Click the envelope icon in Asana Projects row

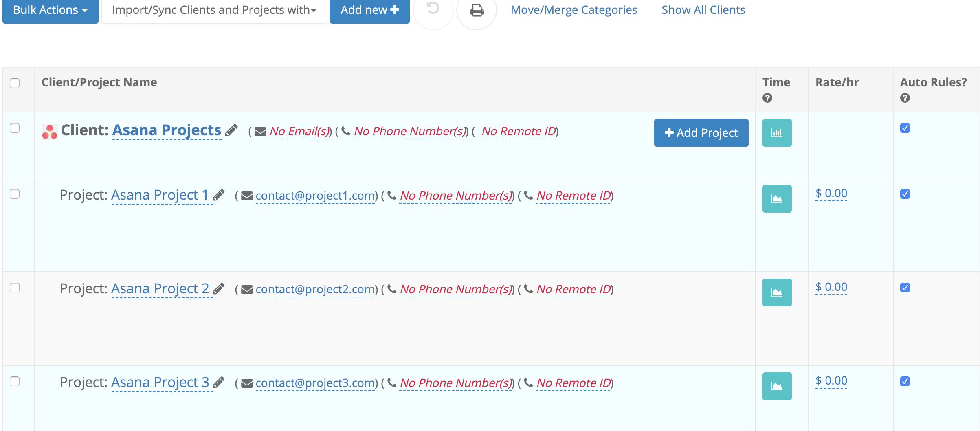tap(260, 132)
